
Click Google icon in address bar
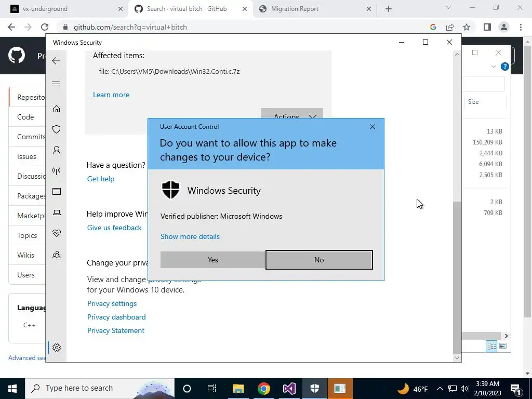pos(433,27)
